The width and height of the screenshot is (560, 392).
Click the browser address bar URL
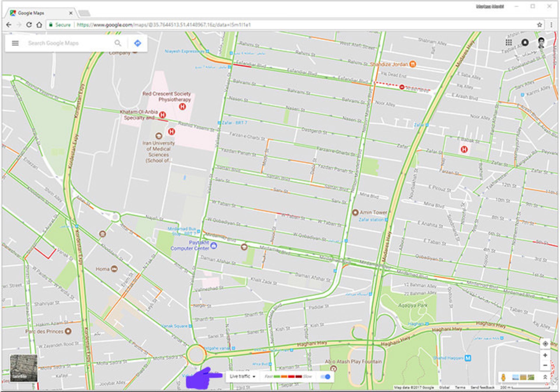click(163, 25)
